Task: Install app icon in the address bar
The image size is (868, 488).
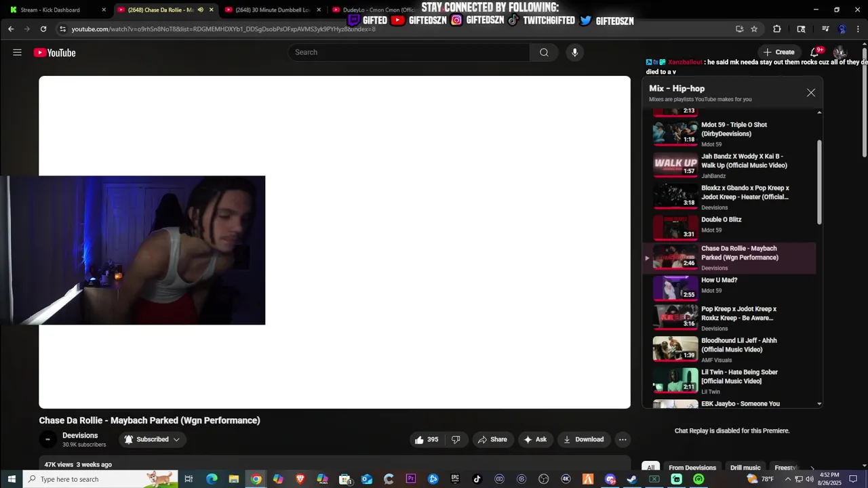Action: (x=739, y=29)
